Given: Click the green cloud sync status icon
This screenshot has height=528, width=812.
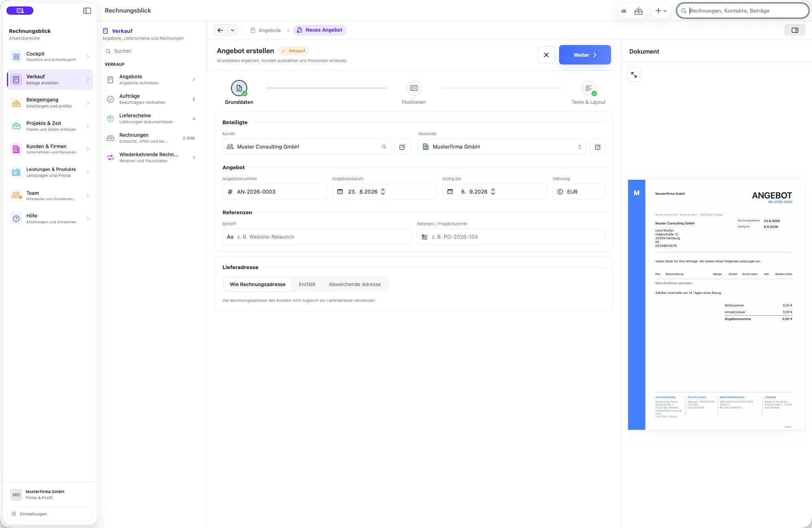Looking at the screenshot, I should 624,11.
